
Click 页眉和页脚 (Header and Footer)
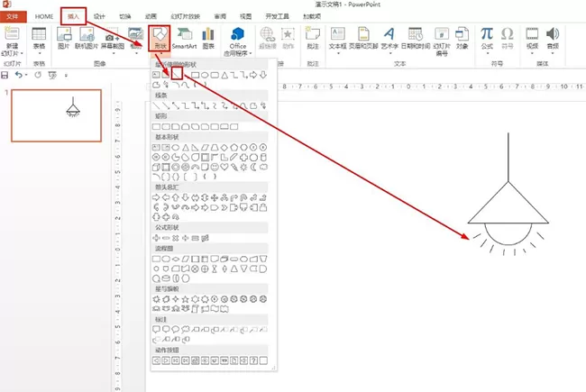pyautogui.click(x=363, y=39)
